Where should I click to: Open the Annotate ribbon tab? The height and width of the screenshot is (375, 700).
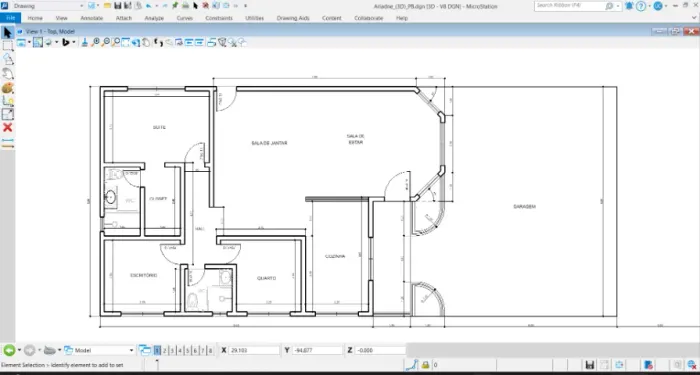coord(92,18)
